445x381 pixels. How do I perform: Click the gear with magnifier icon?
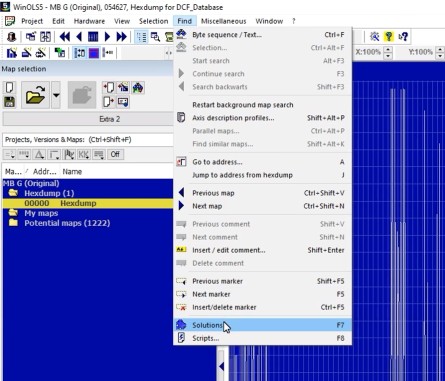374,36
